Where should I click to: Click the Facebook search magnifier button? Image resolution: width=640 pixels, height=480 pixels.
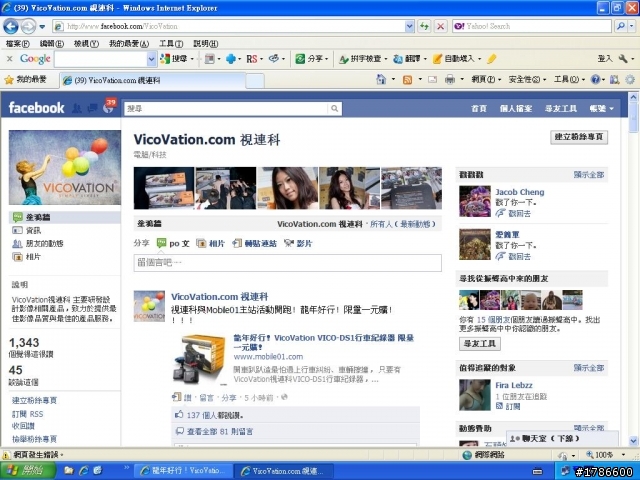[x=334, y=109]
